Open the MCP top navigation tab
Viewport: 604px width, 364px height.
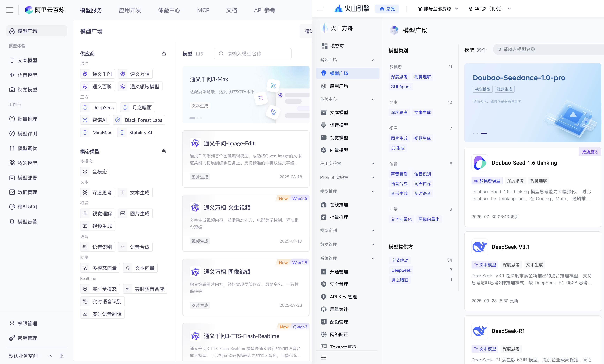[203, 10]
